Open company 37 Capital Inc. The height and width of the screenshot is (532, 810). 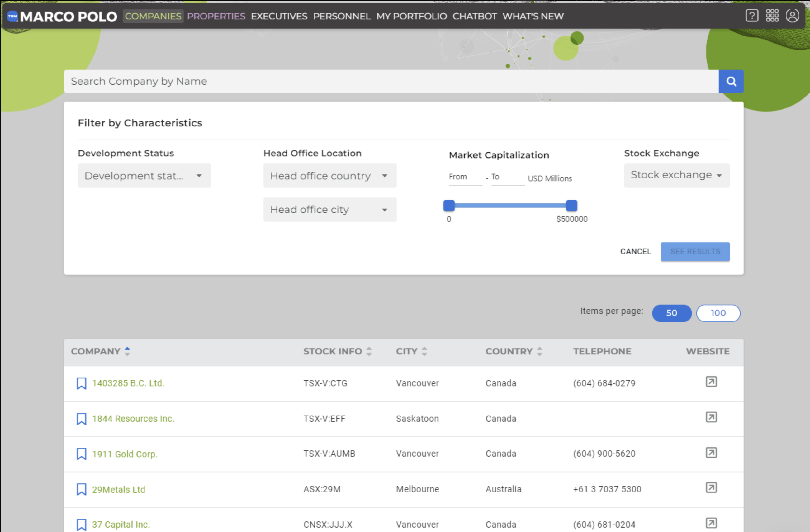[x=121, y=525]
